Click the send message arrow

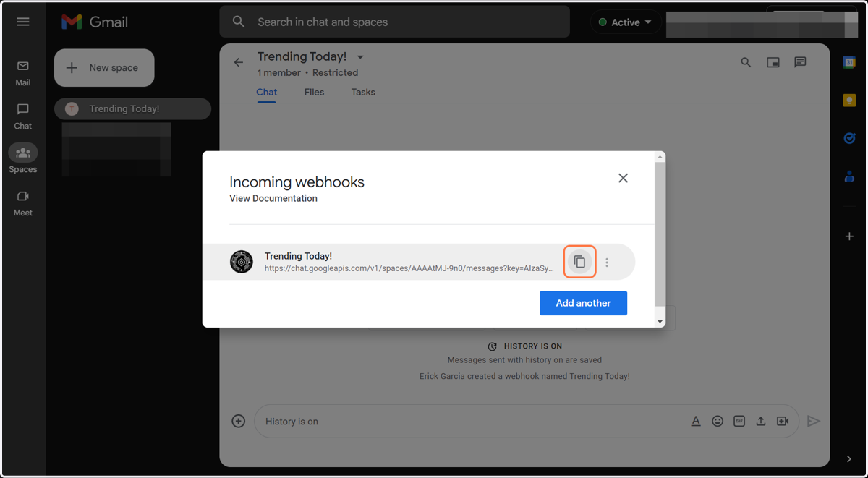pyautogui.click(x=814, y=421)
